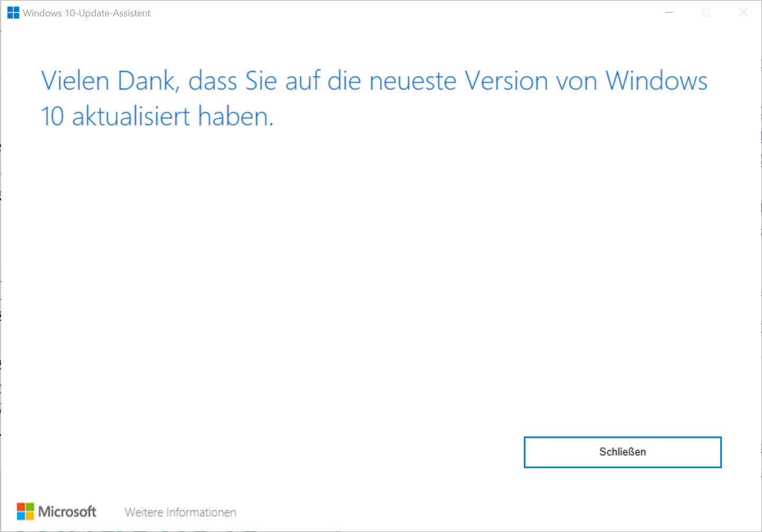This screenshot has width=762, height=532.
Task: Click the four-color Microsoft squares logo
Action: (25, 511)
